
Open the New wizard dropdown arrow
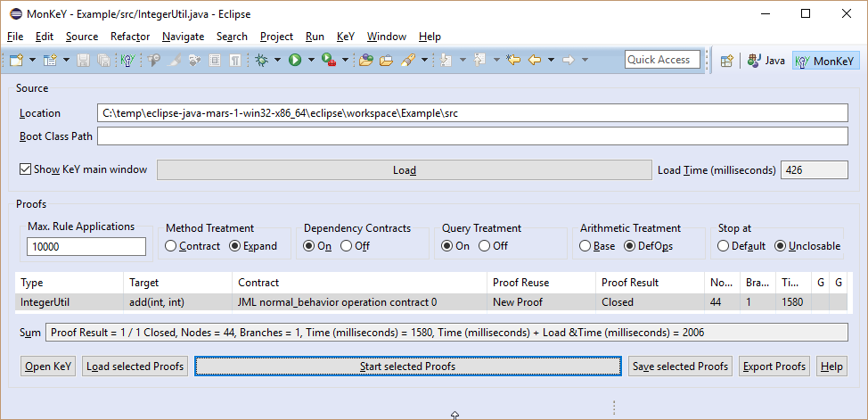point(32,60)
